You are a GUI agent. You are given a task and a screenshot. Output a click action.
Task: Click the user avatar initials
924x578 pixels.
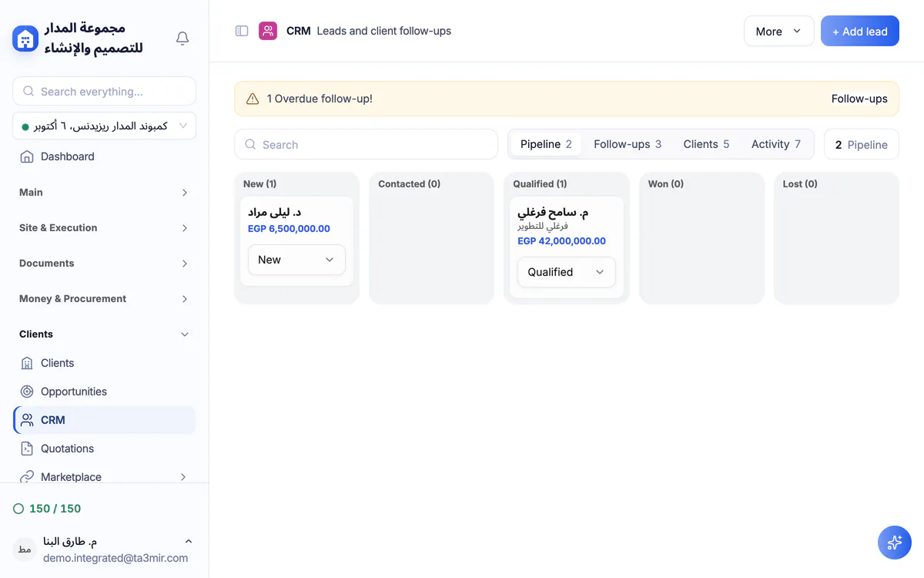pyautogui.click(x=25, y=549)
